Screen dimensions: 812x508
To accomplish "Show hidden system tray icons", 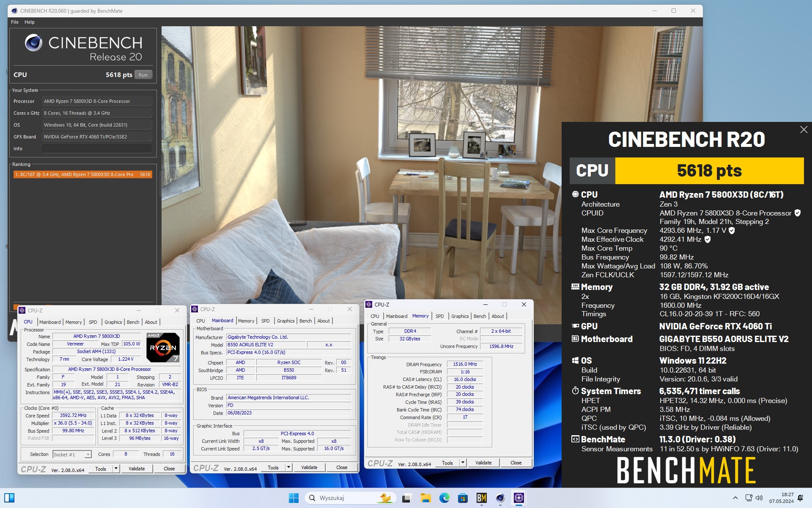I will (735, 498).
